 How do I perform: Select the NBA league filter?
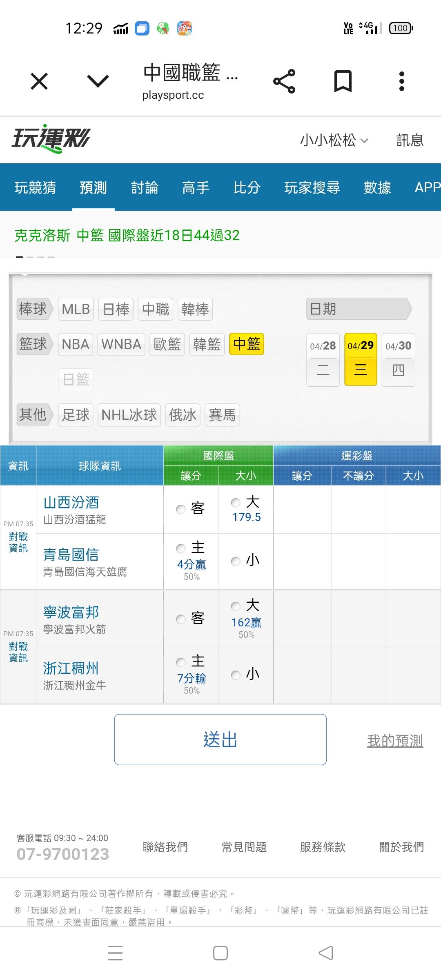pyautogui.click(x=76, y=344)
